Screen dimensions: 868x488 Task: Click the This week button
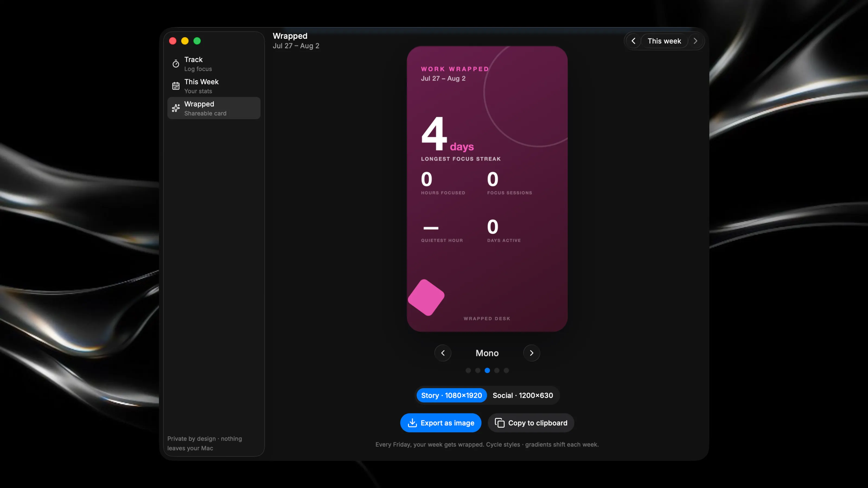(x=664, y=41)
